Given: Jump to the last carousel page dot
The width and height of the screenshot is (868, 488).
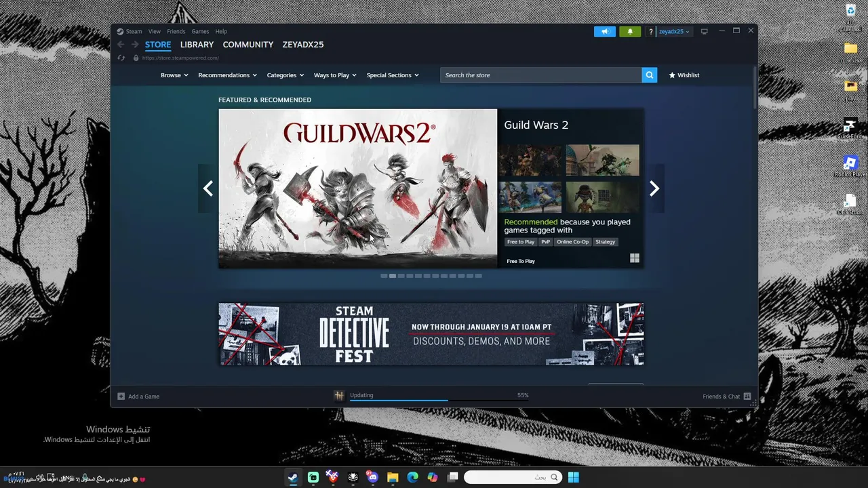Looking at the screenshot, I should coord(479,276).
